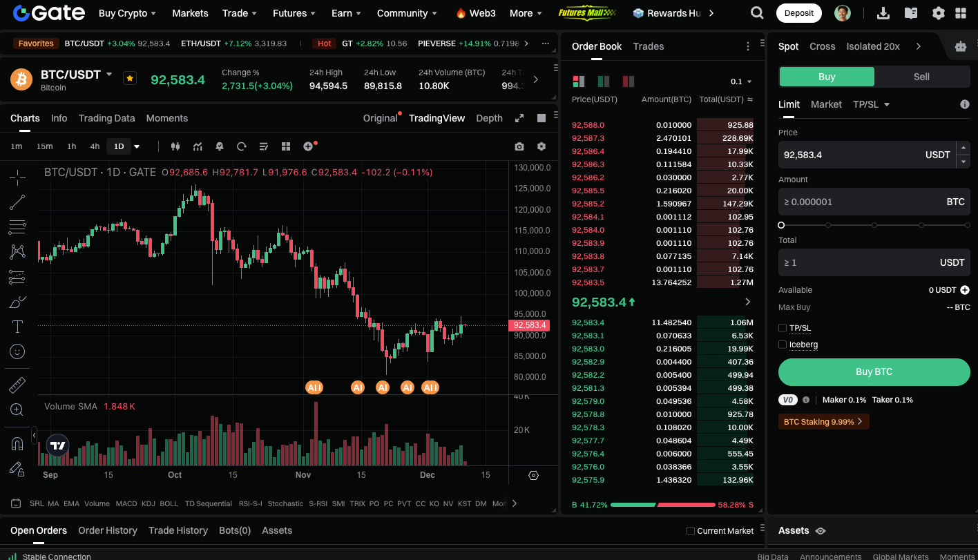
Task: Open chart settings gear
Action: coord(541,146)
